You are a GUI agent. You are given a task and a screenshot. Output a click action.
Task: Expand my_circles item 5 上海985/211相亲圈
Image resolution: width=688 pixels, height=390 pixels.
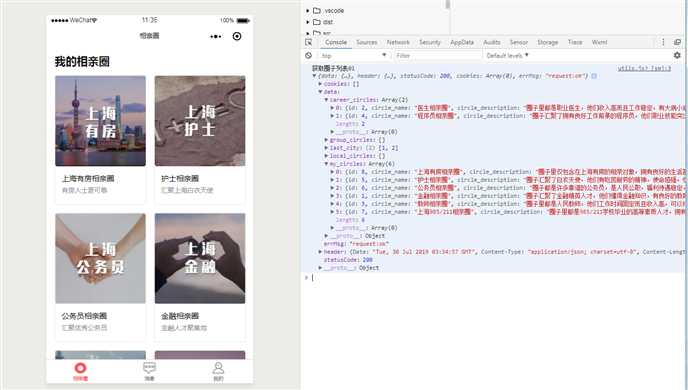coord(332,212)
